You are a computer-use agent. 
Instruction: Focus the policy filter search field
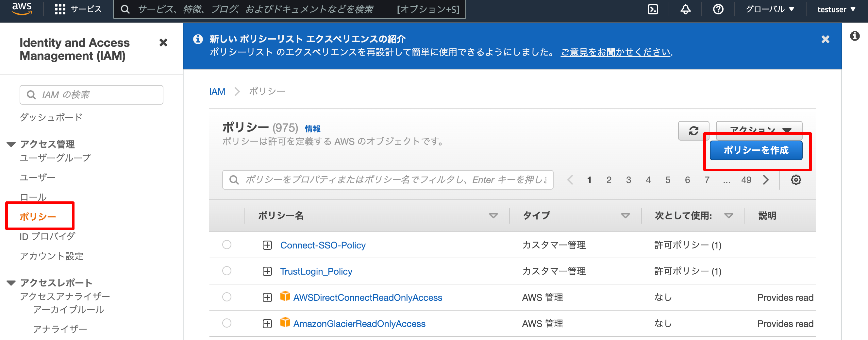tap(388, 180)
